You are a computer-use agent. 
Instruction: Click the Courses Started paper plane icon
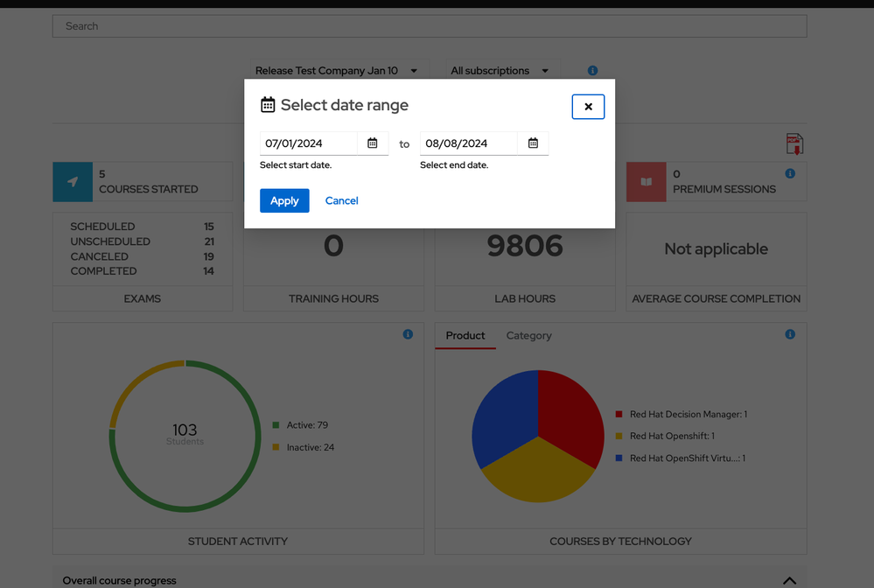tap(73, 182)
